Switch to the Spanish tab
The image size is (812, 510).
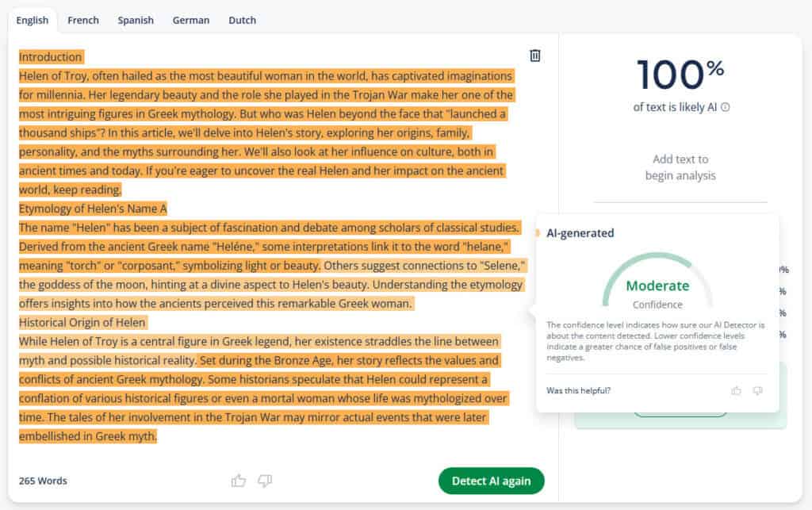tap(136, 20)
